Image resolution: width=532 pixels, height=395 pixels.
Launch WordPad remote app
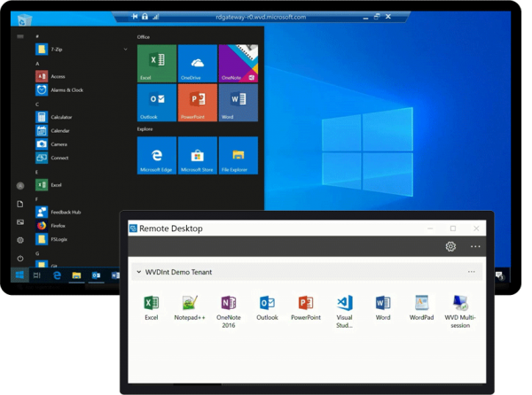click(421, 307)
